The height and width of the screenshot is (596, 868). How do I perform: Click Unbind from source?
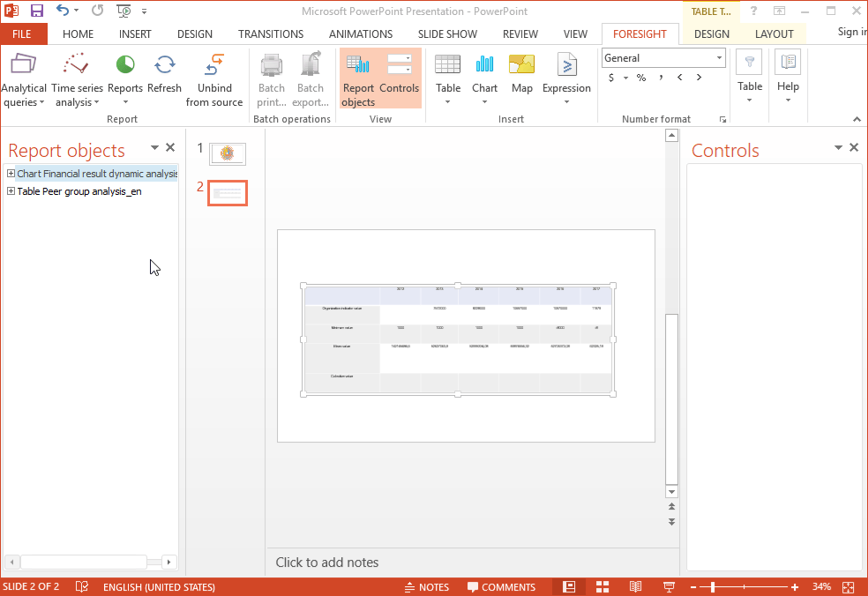click(x=213, y=78)
